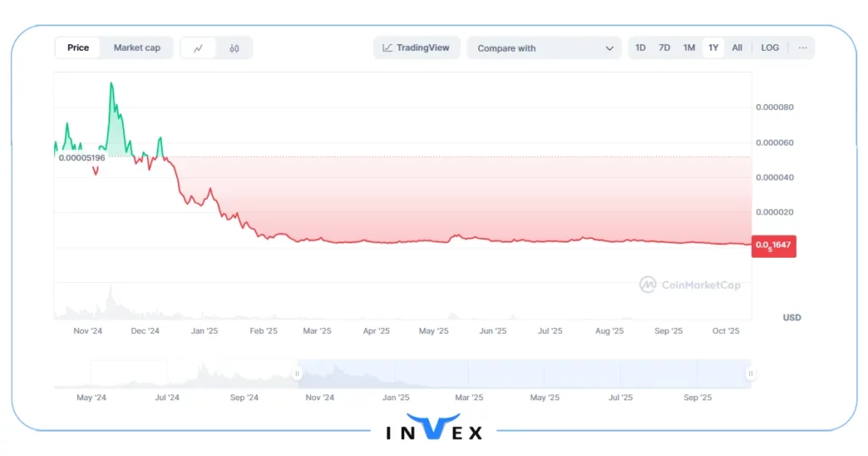Image resolution: width=868 pixels, height=456 pixels.
Task: Click left handle of range slider
Action: (298, 373)
